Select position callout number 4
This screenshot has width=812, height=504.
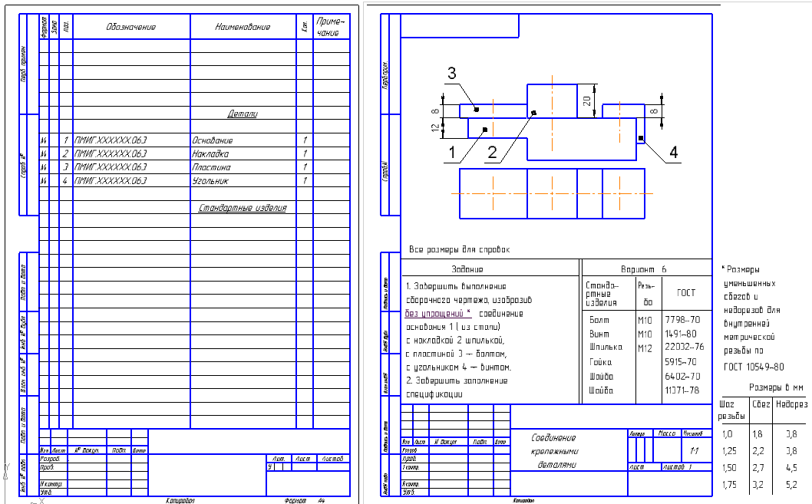(673, 153)
